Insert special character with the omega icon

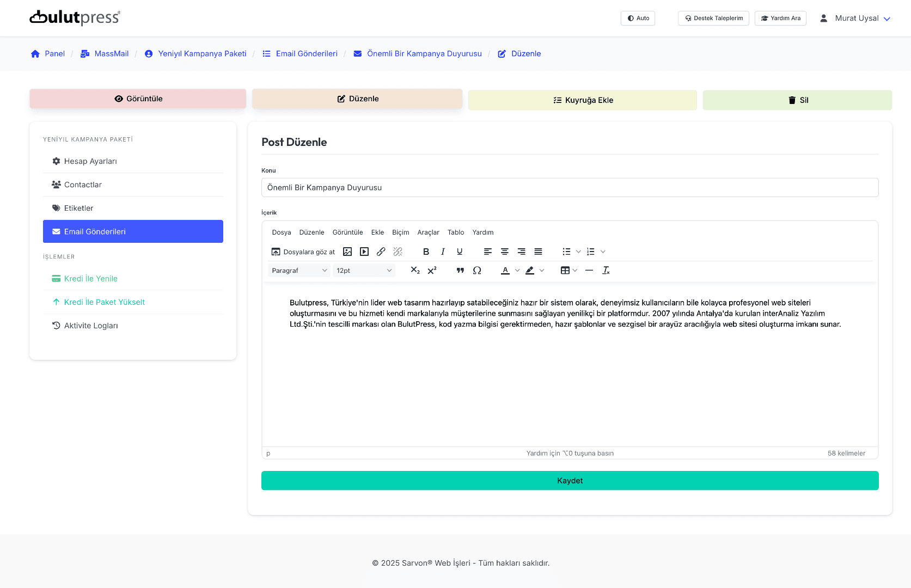coord(477,271)
